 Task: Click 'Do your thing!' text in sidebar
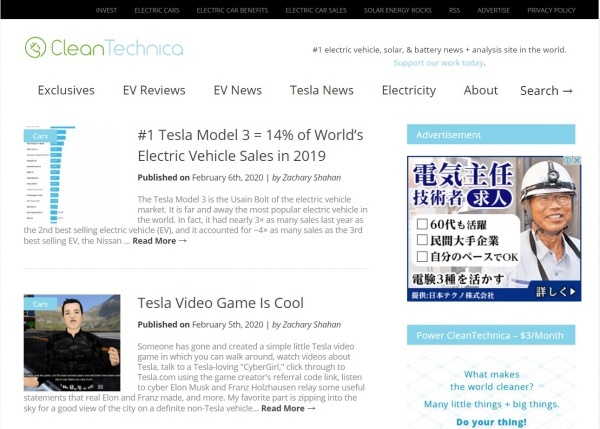tap(491, 422)
